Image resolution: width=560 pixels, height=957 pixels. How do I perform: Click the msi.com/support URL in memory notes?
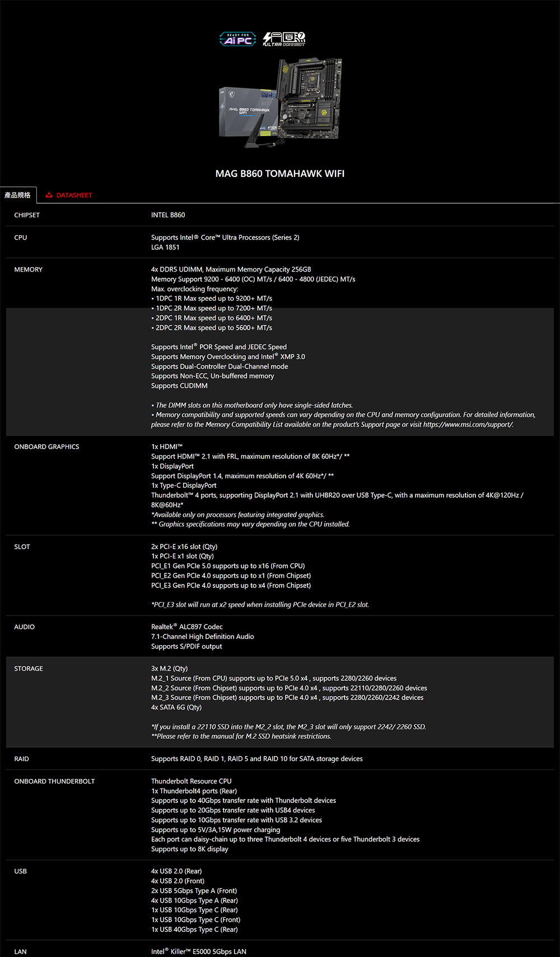(468, 424)
